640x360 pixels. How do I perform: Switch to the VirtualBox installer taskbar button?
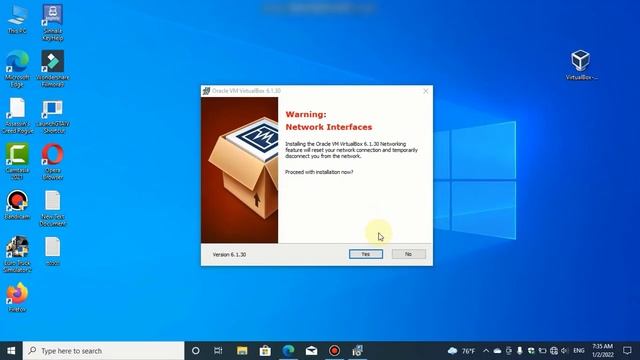(x=358, y=351)
